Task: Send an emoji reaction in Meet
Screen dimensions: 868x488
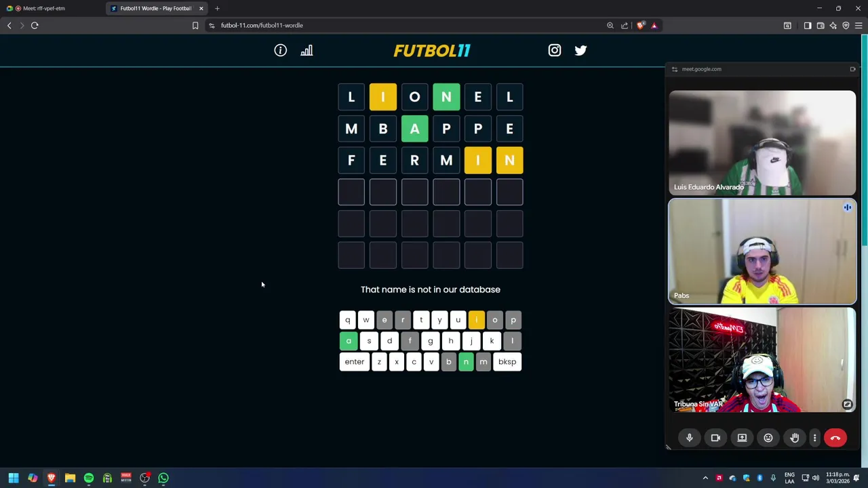Action: [x=768, y=438]
